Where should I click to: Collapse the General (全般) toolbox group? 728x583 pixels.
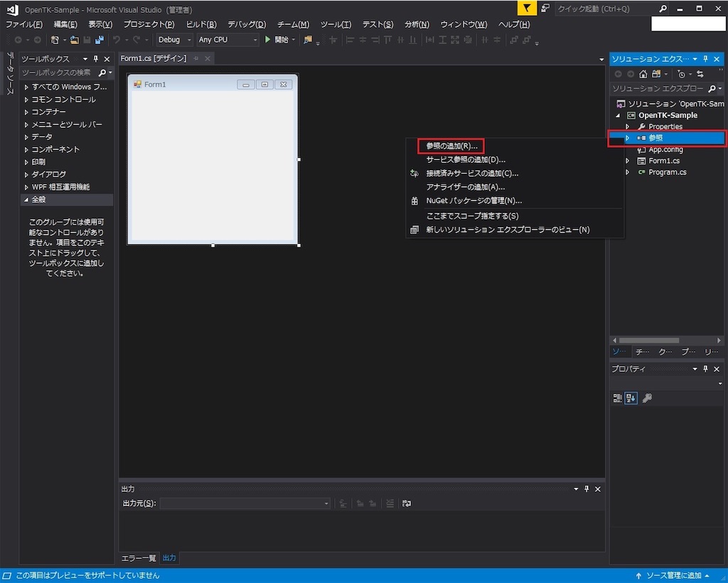[x=26, y=200]
